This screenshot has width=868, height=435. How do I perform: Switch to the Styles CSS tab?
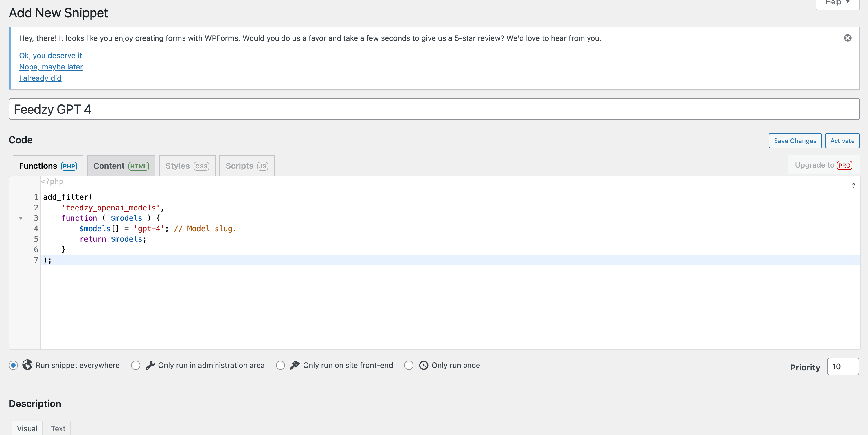click(187, 166)
